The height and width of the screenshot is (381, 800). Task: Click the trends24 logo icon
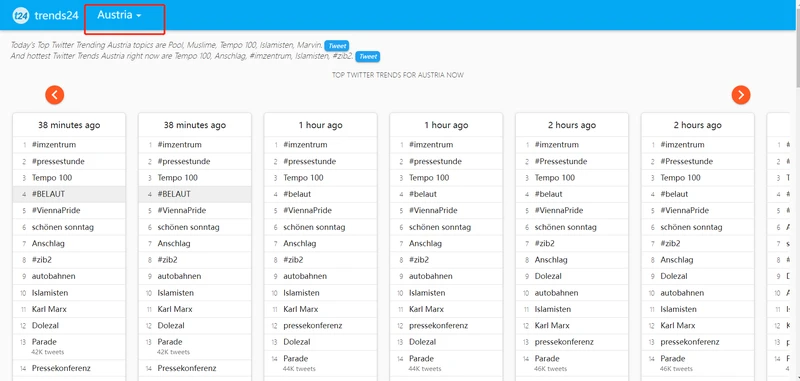point(20,15)
